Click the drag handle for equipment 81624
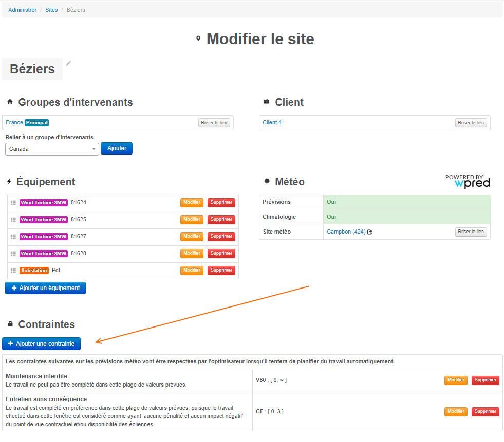The width and height of the screenshot is (504, 442). point(13,202)
